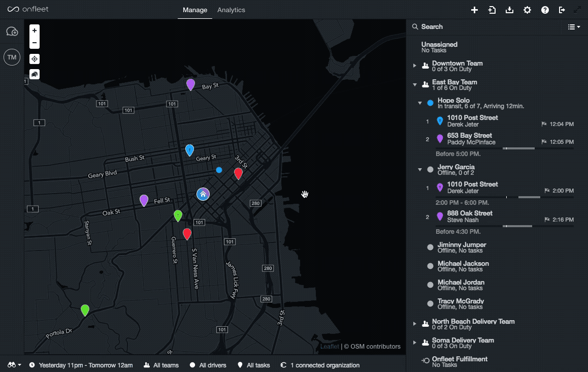Open the binoculars view dropdown
Viewport: 588px width, 372px height.
tap(14, 365)
